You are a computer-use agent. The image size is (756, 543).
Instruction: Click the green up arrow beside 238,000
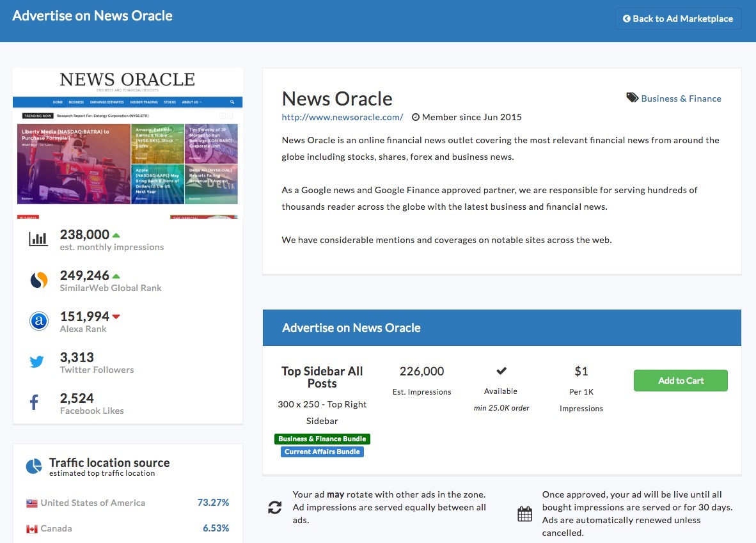coord(116,235)
